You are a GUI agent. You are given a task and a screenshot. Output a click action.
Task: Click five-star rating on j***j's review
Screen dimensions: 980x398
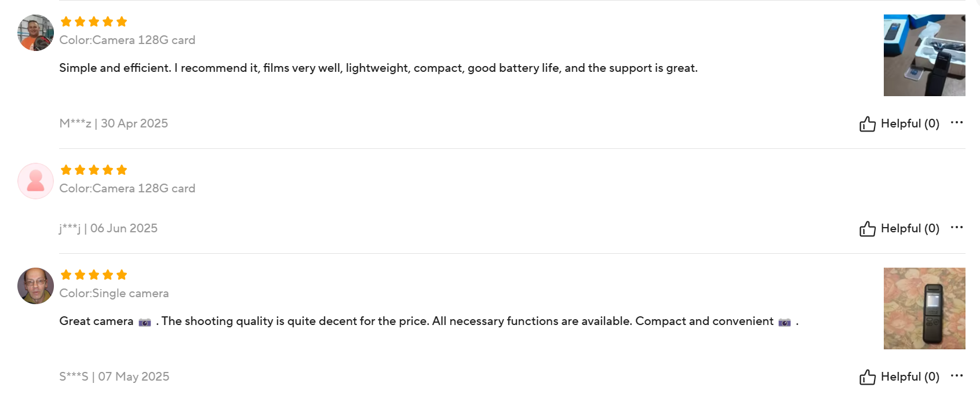click(x=94, y=170)
